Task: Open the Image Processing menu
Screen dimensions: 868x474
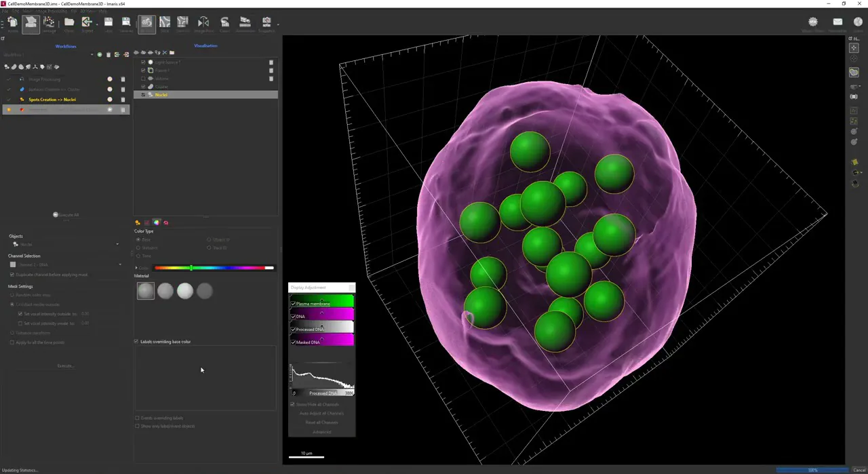Action: 50,12
